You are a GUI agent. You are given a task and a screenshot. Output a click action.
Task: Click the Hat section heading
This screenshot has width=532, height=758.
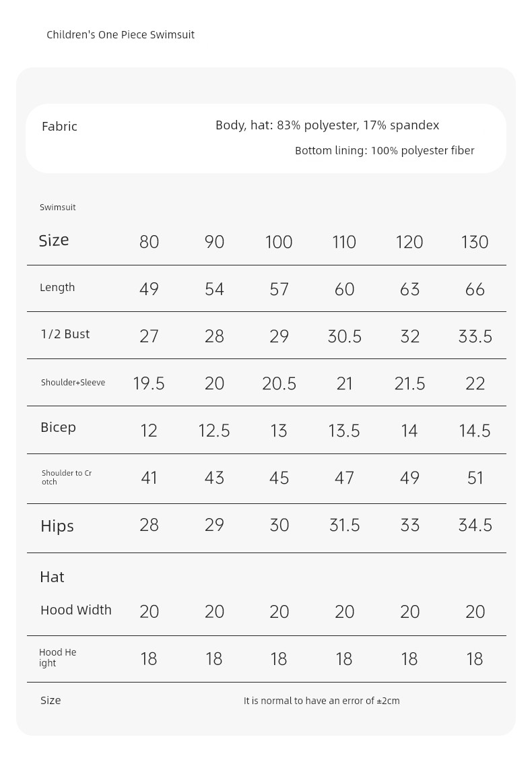(x=52, y=577)
